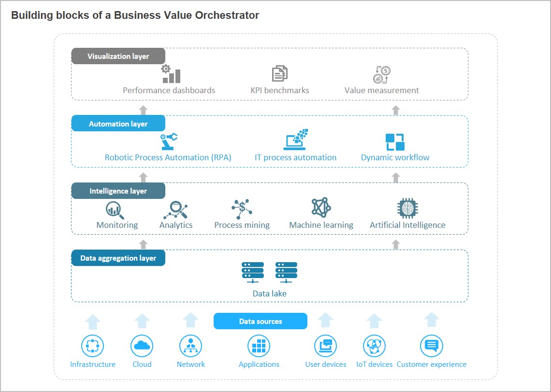Screen dimensions: 551x392
Task: Click the 'Dynamic workflow' text
Action: click(395, 157)
